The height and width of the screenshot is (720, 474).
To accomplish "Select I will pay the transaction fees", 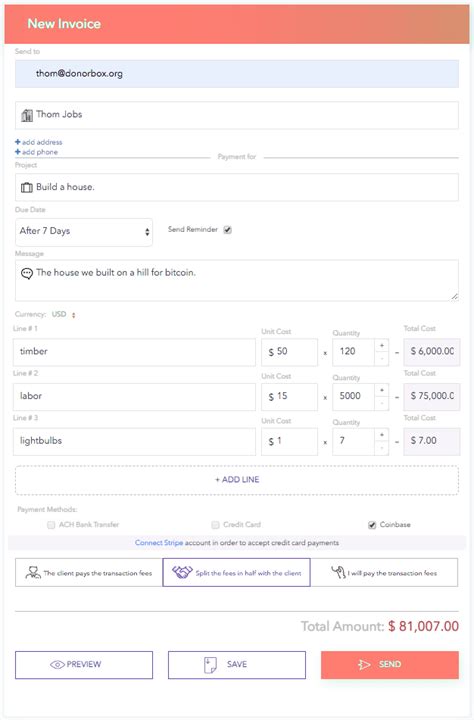I will point(384,573).
